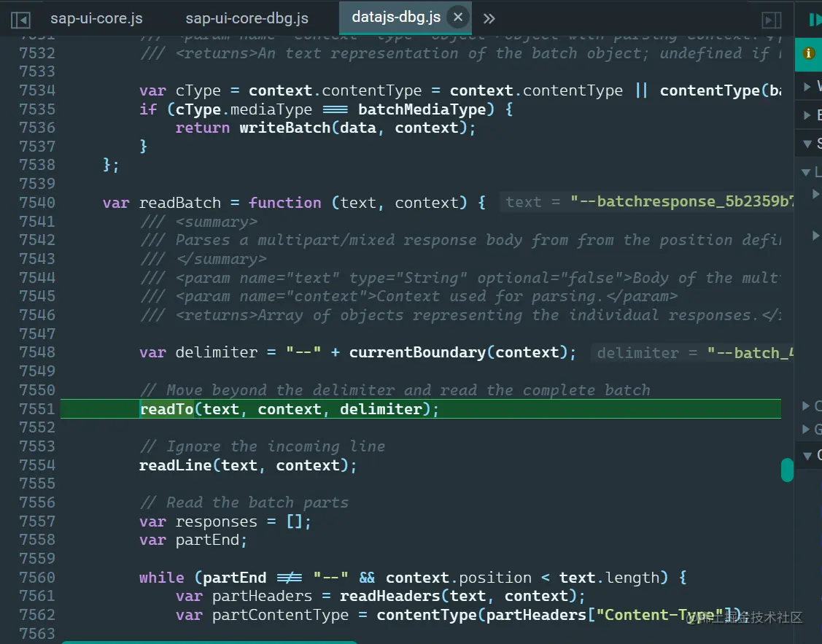Click cType variable declaration on line 7534
The width and height of the screenshot is (822, 644).
pos(198,90)
